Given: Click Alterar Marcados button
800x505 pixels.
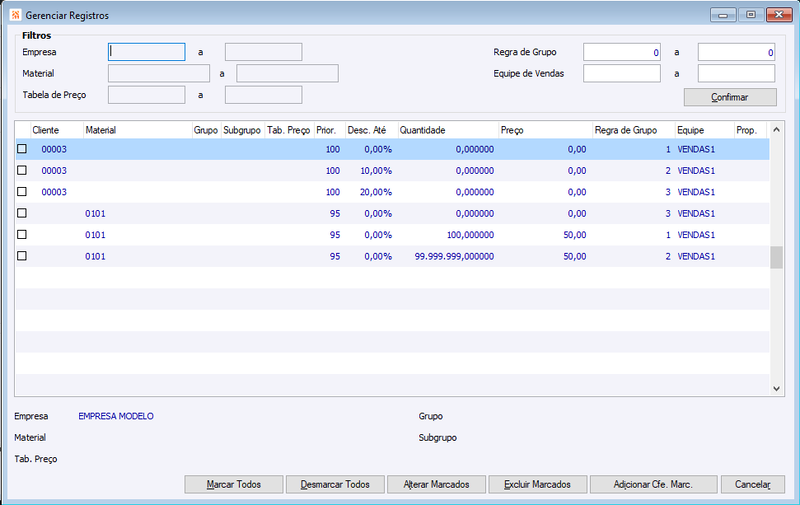Looking at the screenshot, I should point(436,485).
